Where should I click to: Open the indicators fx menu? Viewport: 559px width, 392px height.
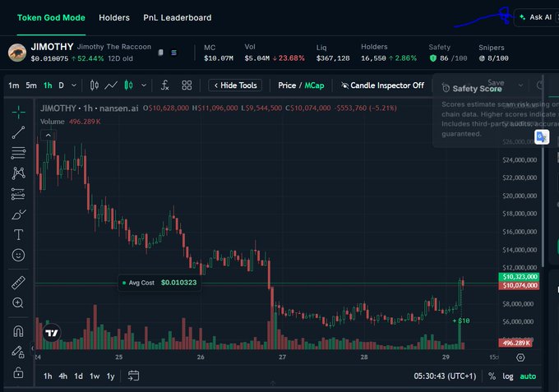pyautogui.click(x=164, y=85)
